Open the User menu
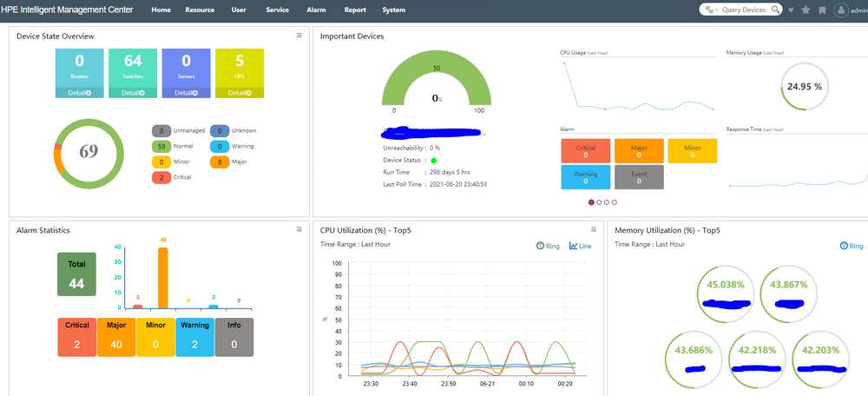Screen dimensions: 868x396 (239, 10)
